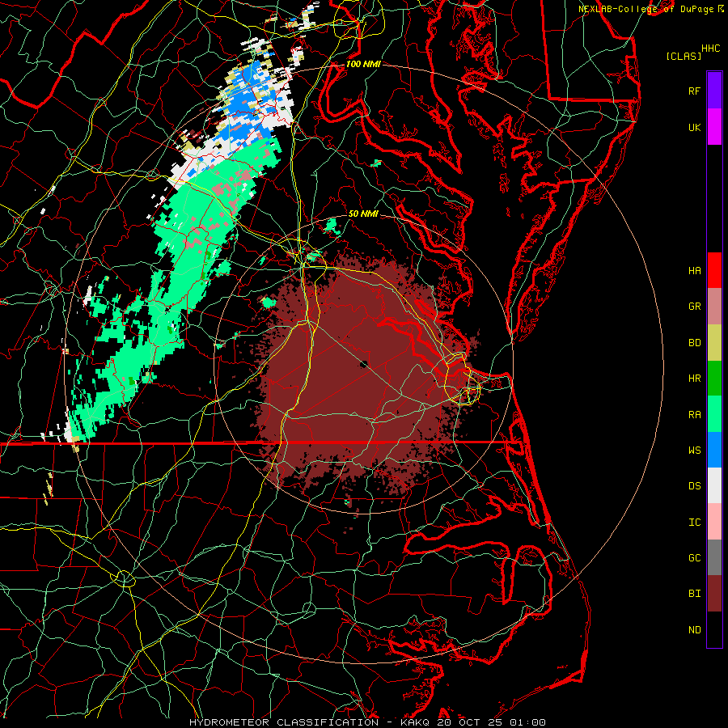728x728 pixels.
Task: Click the '100 NMI' range ring label
Action: point(363,64)
